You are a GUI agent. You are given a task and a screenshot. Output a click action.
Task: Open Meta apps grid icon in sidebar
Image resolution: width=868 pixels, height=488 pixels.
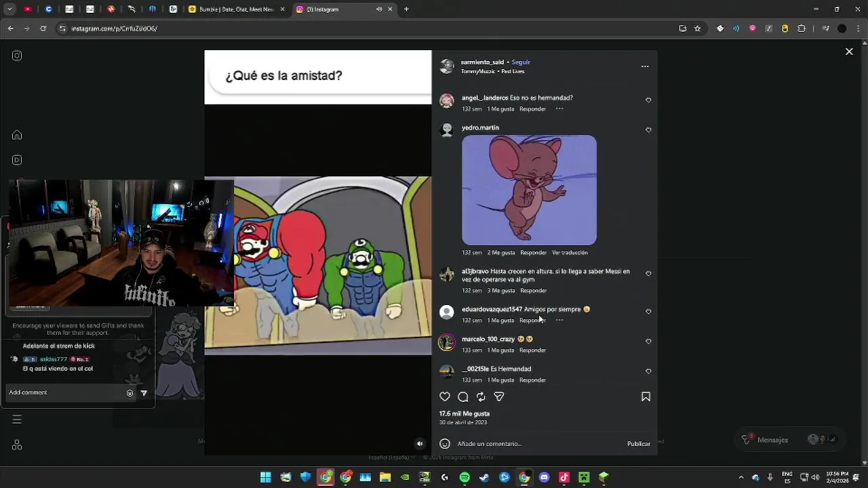[17, 445]
